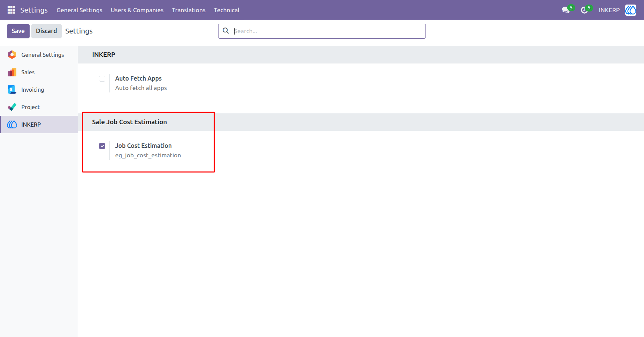Click the Sales sidebar icon
This screenshot has width=644, height=337.
[x=12, y=72]
